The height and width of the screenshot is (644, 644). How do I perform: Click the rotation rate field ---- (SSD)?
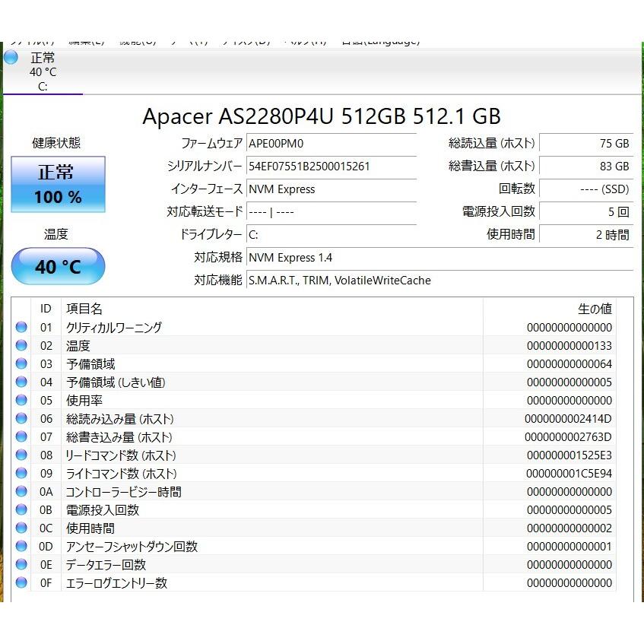[x=586, y=189]
